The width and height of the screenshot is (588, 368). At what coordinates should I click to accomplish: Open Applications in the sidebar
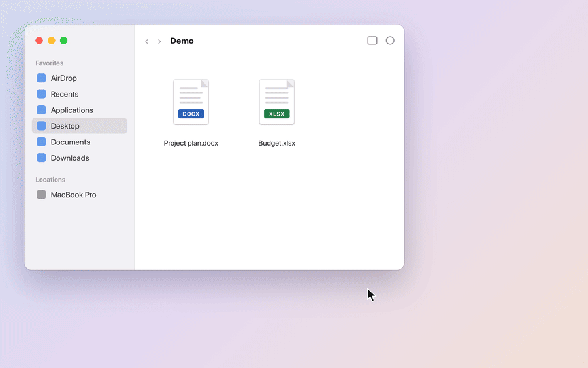(x=80, y=110)
